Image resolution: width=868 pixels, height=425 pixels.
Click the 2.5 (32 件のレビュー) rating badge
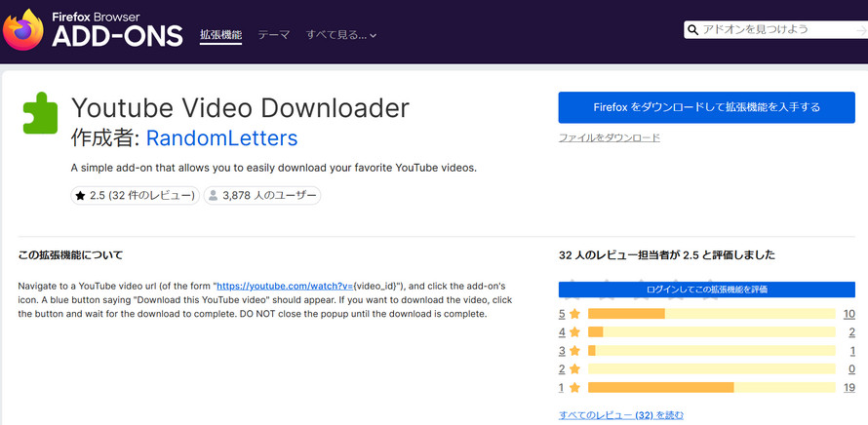[135, 195]
